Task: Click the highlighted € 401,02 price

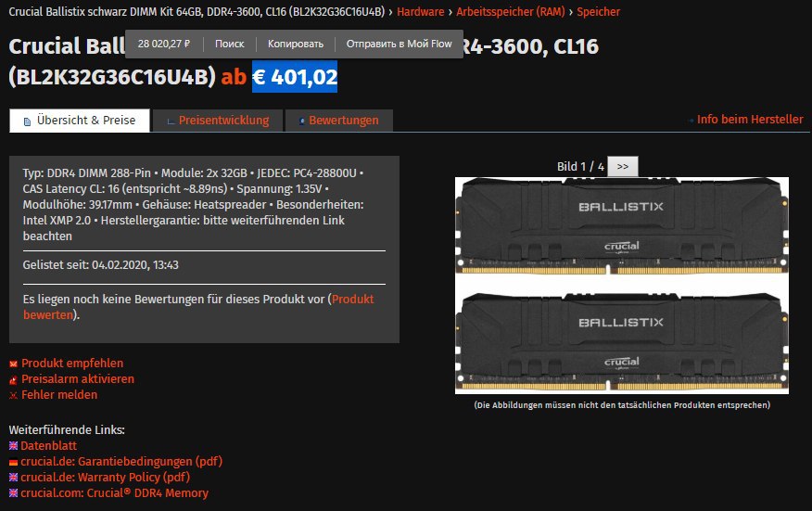Action: (295, 77)
